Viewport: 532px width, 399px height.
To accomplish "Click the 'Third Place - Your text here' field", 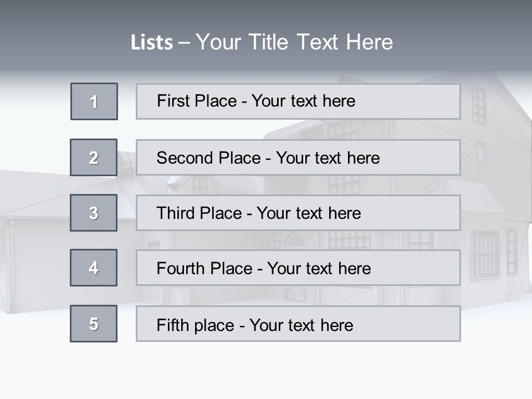I will pos(298,213).
